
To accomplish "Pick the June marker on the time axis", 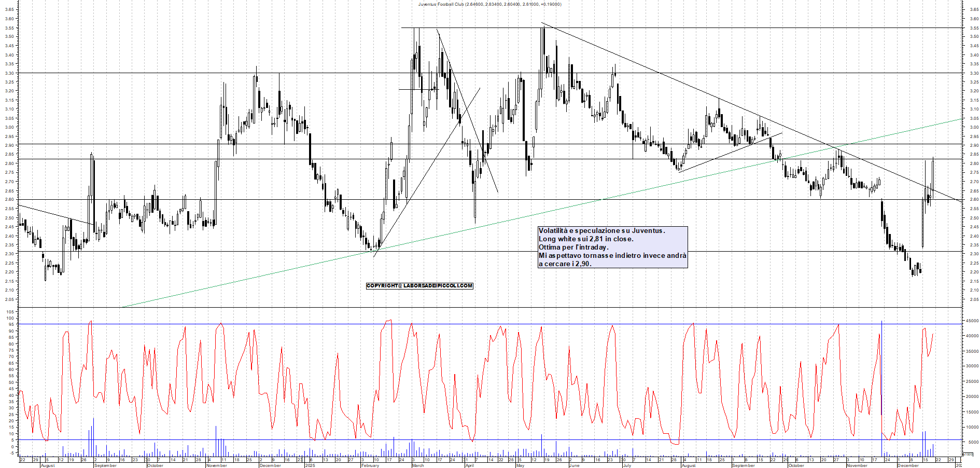I will tap(573, 465).
